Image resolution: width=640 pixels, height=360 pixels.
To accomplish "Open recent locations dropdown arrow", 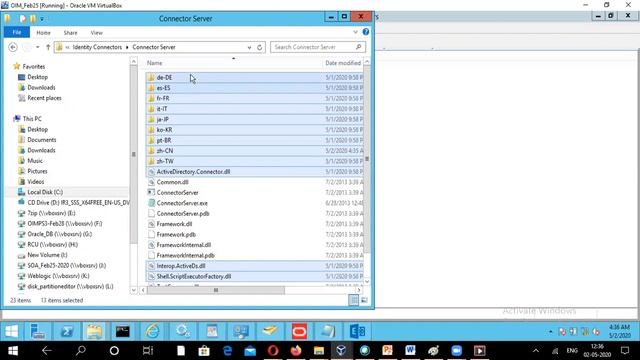I will [38, 47].
